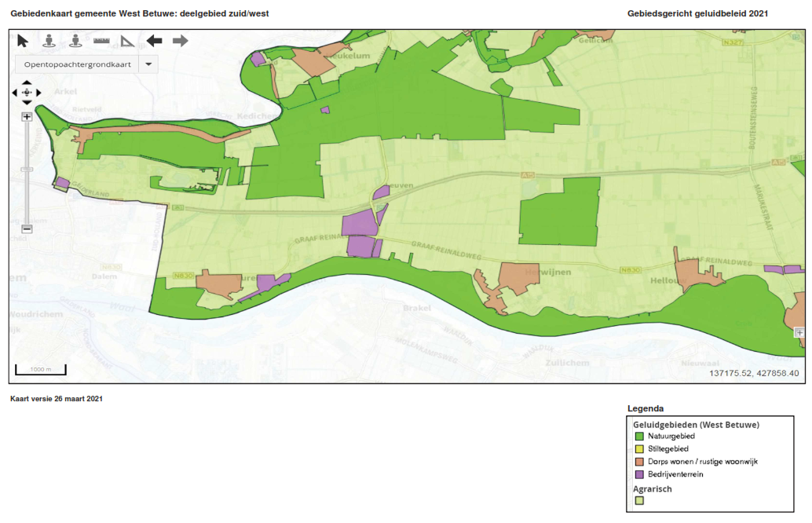Pan the map down using the down arrow
This screenshot has width=812, height=523.
click(27, 102)
